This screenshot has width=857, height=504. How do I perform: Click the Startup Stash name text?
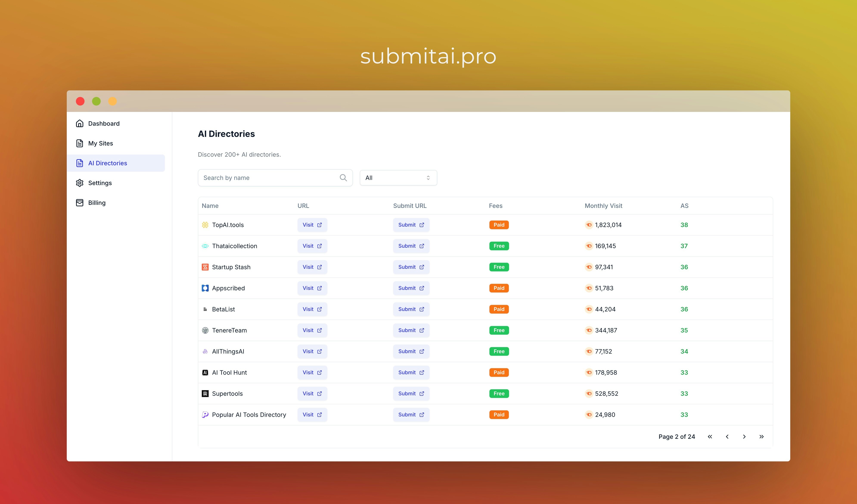pyautogui.click(x=231, y=267)
